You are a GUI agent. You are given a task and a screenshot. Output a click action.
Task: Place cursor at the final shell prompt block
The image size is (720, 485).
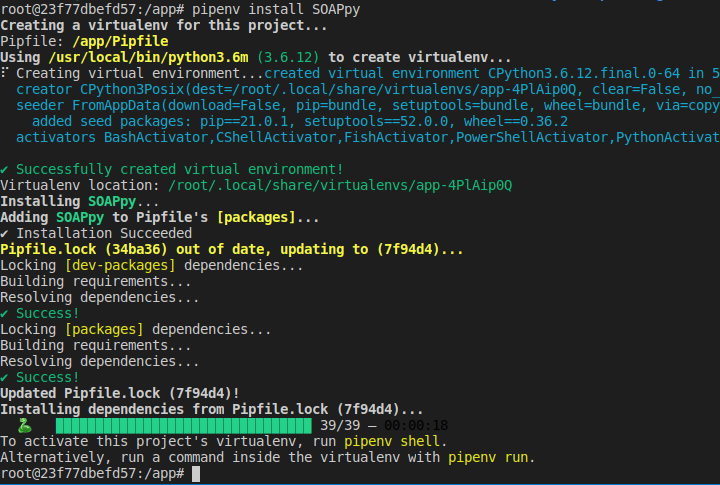pyautogui.click(x=196, y=473)
